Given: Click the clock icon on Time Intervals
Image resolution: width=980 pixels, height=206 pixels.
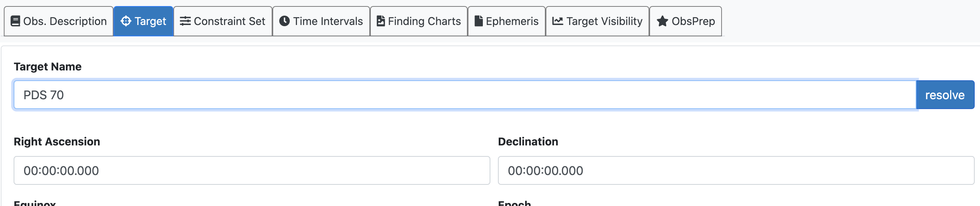Looking at the screenshot, I should [284, 21].
